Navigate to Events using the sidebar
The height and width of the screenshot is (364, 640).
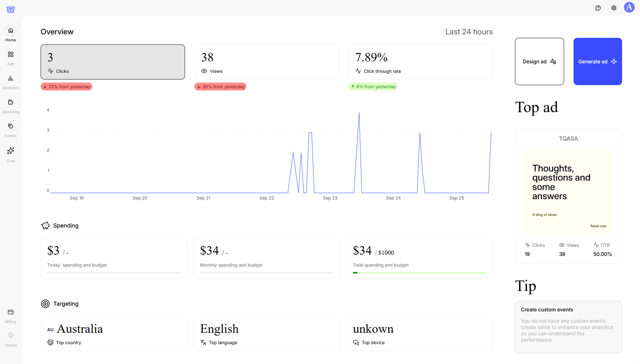pyautogui.click(x=10, y=129)
